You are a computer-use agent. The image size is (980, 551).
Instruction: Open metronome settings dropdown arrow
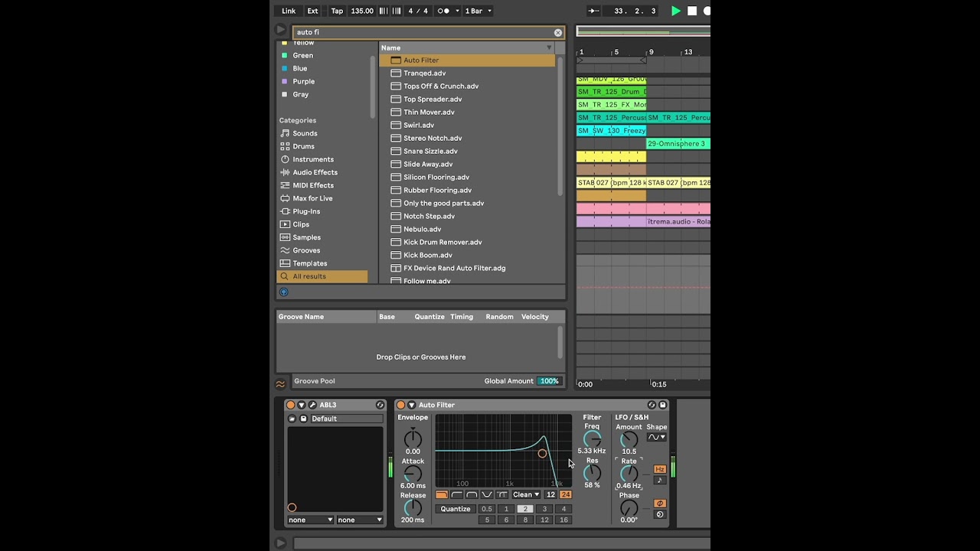(457, 11)
